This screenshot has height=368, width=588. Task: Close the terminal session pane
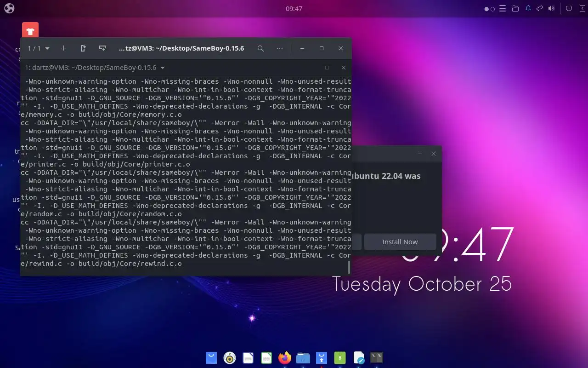pyautogui.click(x=343, y=68)
